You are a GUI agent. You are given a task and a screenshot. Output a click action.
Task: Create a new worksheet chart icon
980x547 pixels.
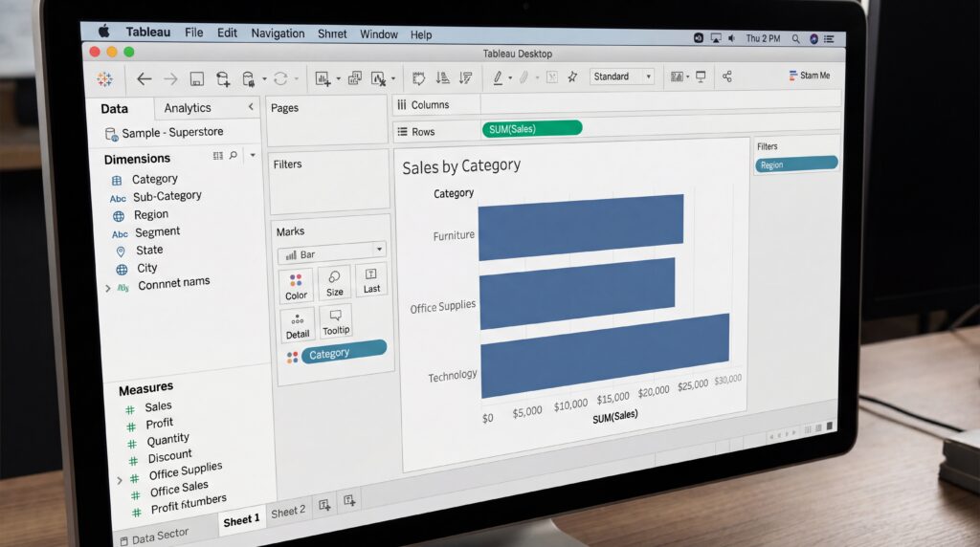323,78
